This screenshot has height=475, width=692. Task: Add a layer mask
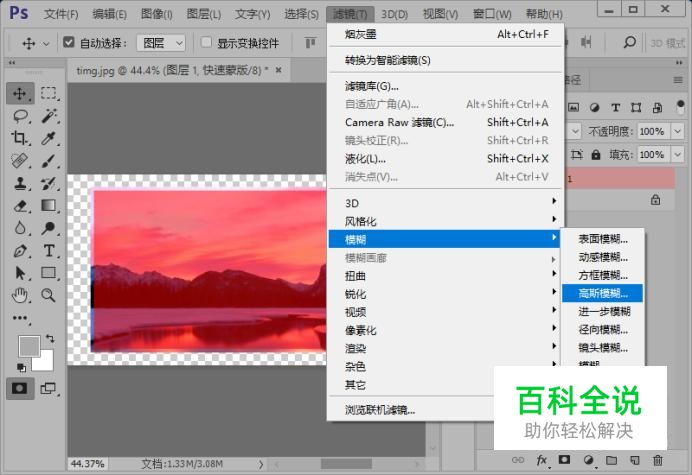point(564,460)
